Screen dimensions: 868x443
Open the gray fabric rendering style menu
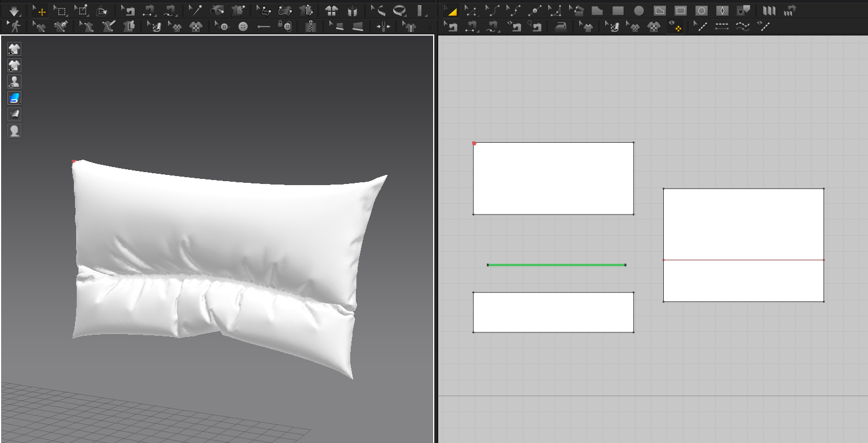(x=14, y=115)
